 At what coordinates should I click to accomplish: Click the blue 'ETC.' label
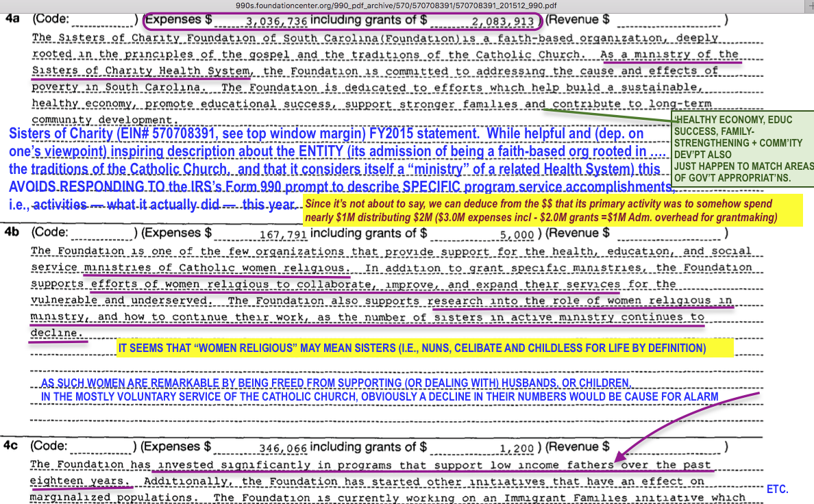[778, 489]
